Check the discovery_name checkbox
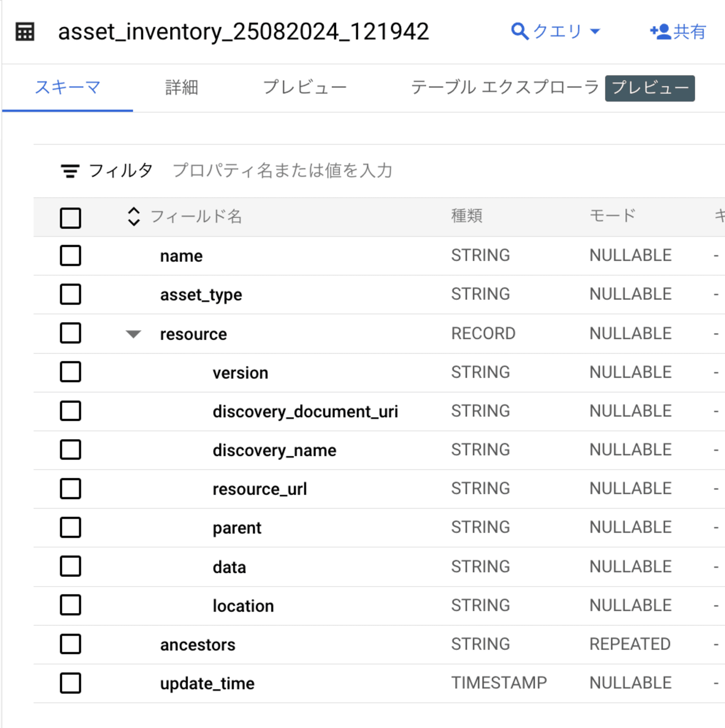The image size is (725, 728). tap(71, 450)
